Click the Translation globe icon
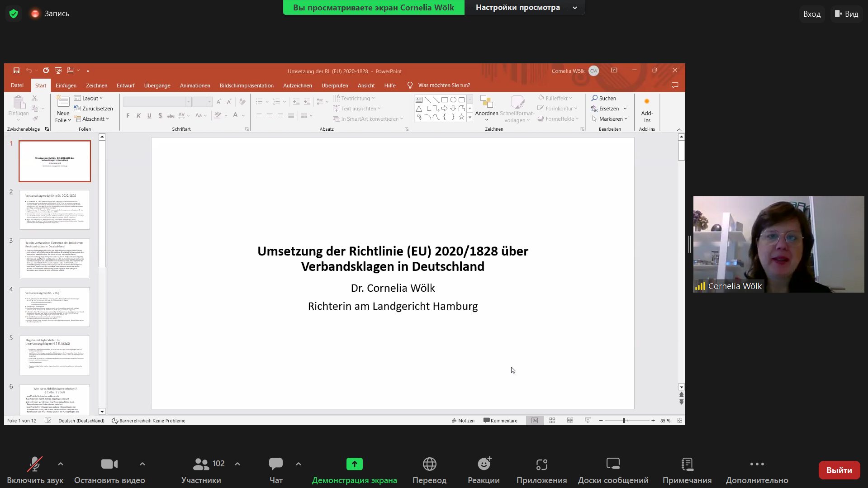 click(429, 464)
